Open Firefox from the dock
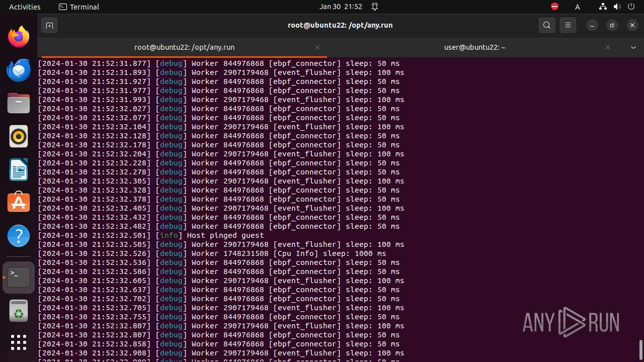 (19, 37)
